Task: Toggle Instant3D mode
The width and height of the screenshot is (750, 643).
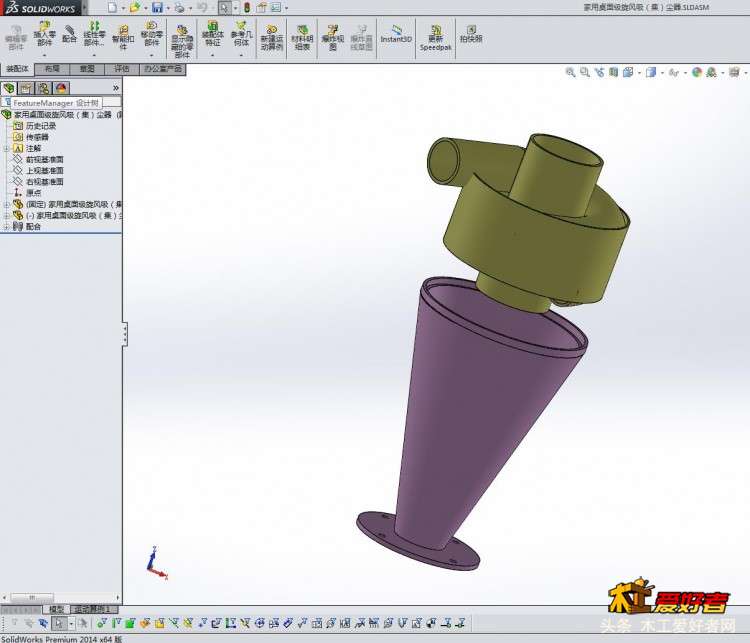Action: click(x=396, y=34)
